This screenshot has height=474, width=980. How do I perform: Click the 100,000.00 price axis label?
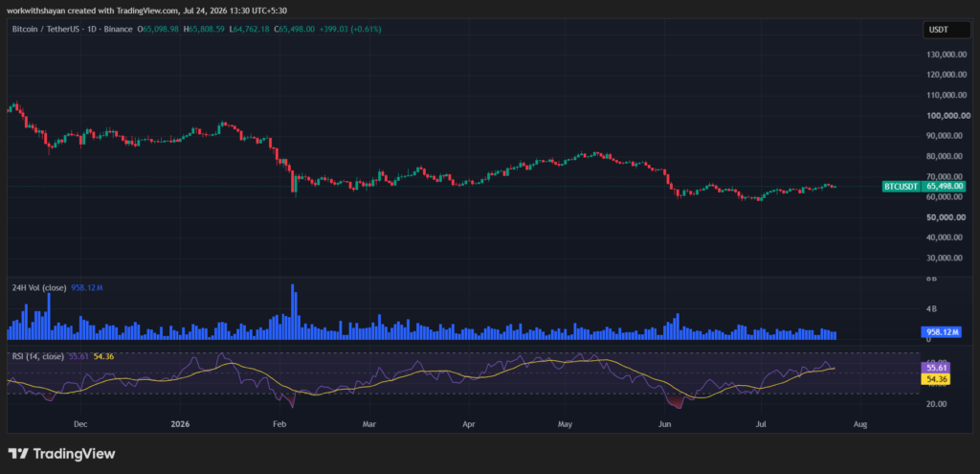[948, 116]
